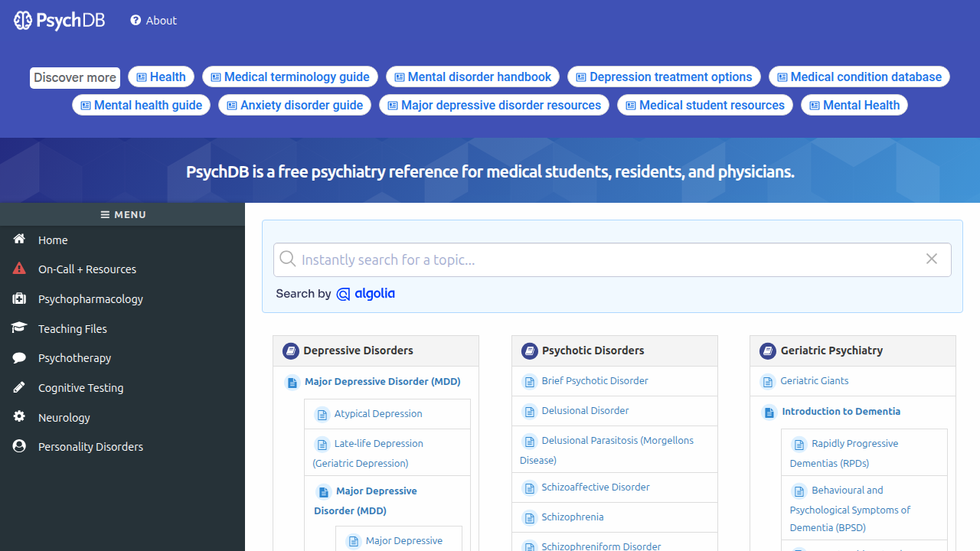Open Schizophreniform Disorder link
The image size is (980, 551).
(x=602, y=546)
